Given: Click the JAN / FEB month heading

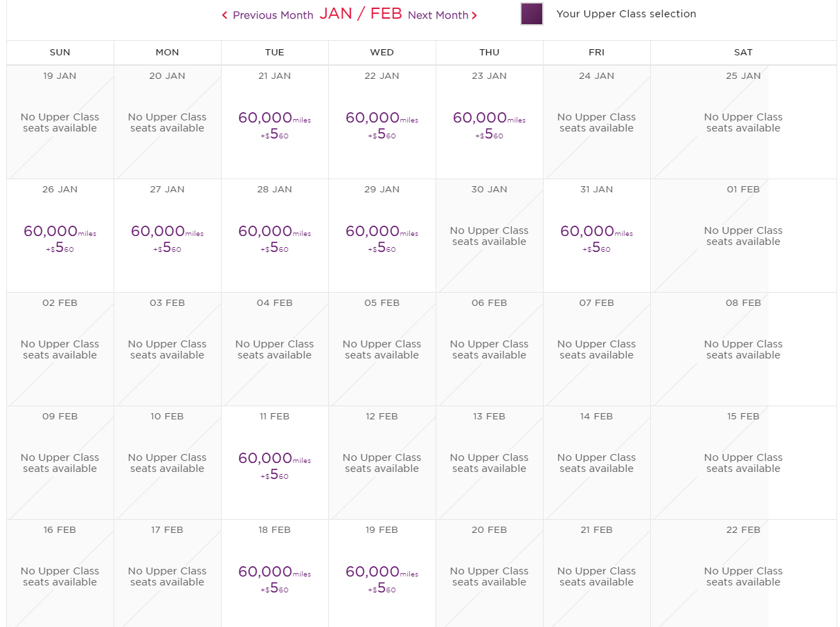Looking at the screenshot, I should [360, 14].
